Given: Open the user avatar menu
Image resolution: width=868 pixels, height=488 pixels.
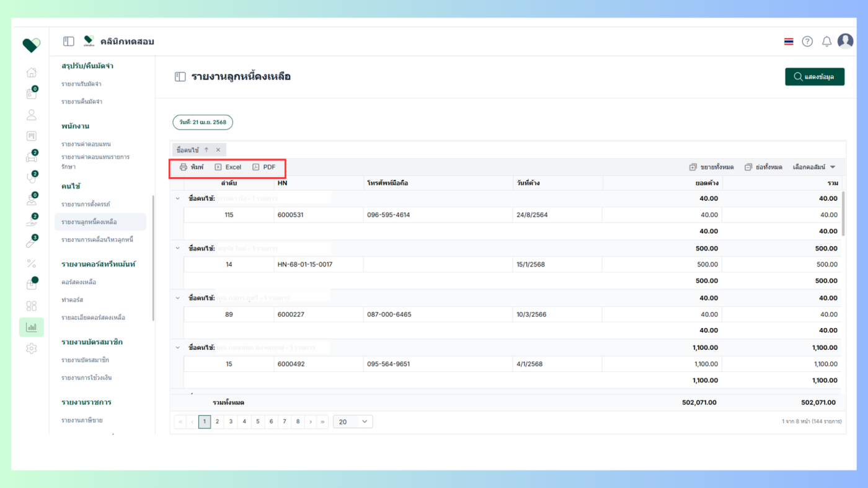Looking at the screenshot, I should (x=845, y=41).
